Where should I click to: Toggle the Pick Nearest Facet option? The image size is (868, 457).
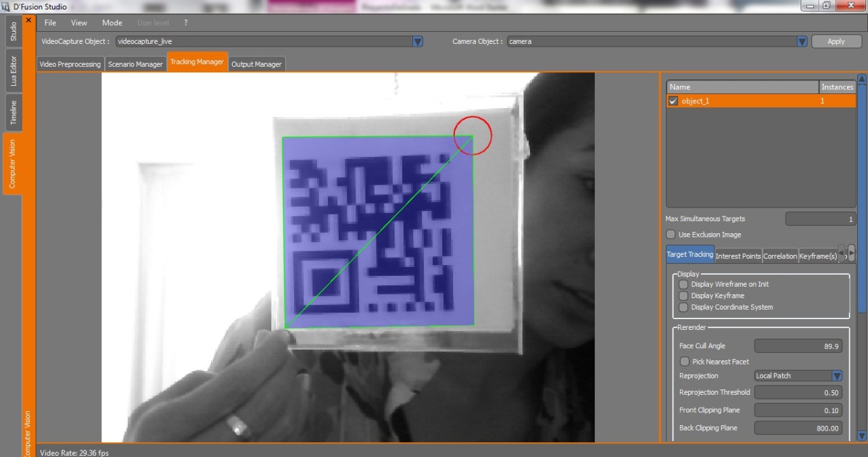click(x=685, y=362)
